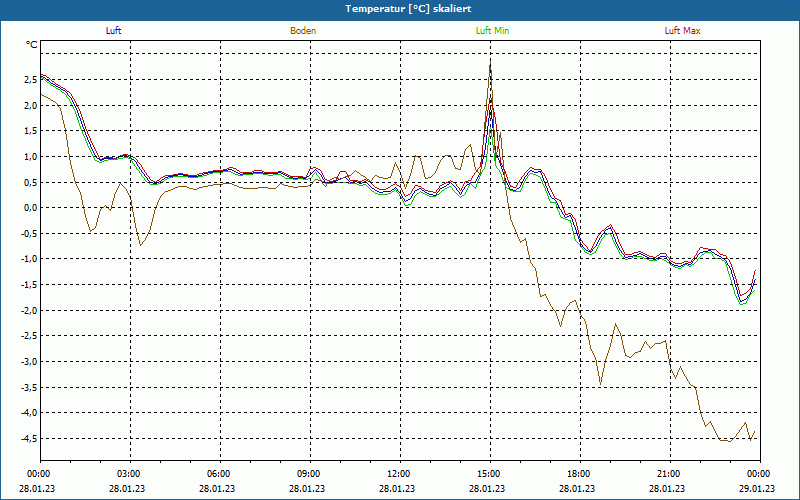Click the Luft Max legend label

682,31
